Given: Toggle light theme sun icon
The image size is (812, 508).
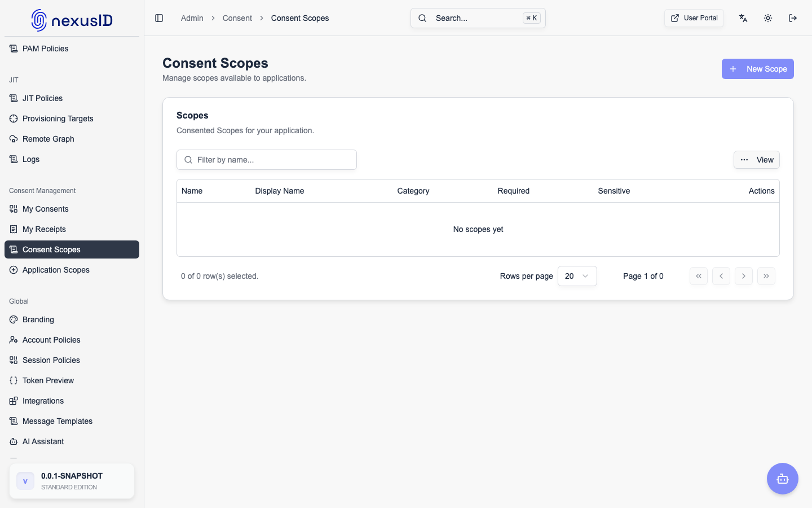Looking at the screenshot, I should pos(768,18).
